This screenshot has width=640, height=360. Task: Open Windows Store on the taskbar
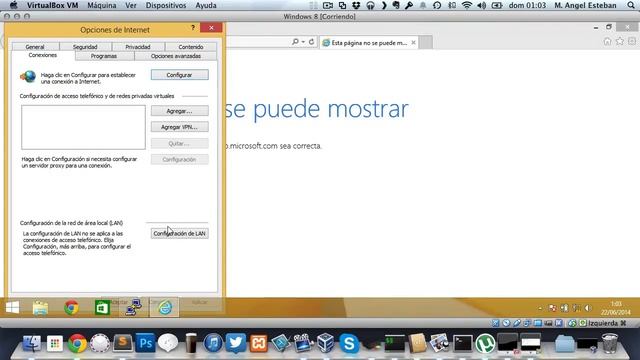pyautogui.click(x=102, y=308)
